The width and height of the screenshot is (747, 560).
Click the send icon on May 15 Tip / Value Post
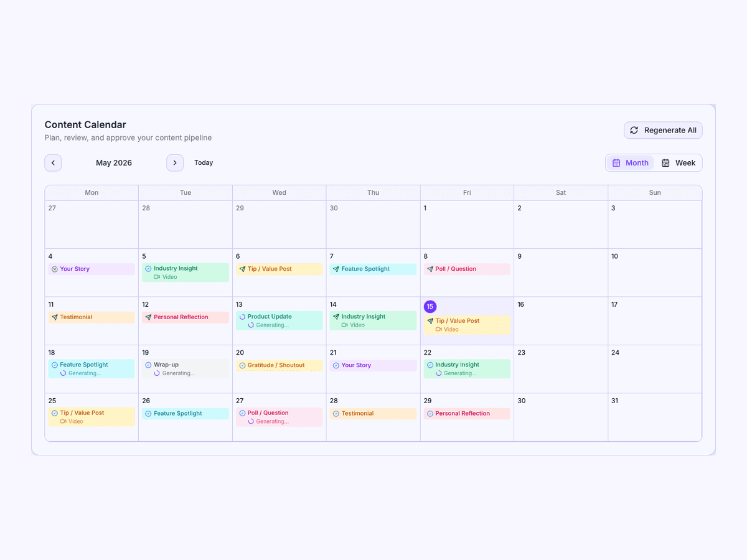[430, 321]
